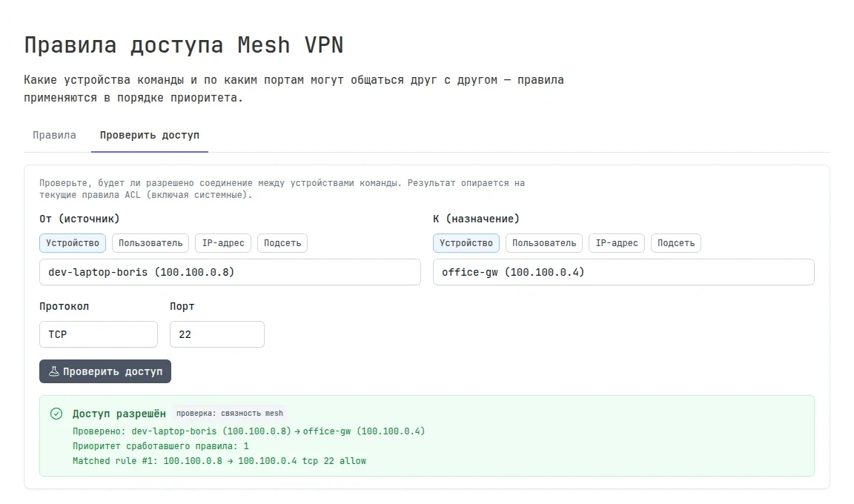The width and height of the screenshot is (854, 504).
Task: Open the Протокол TCP selector
Action: pyautogui.click(x=99, y=334)
